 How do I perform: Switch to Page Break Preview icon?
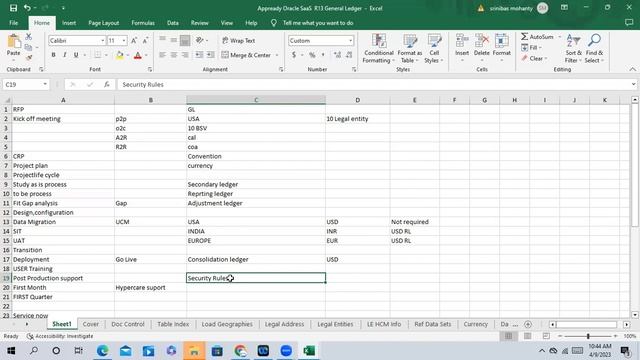point(546,336)
